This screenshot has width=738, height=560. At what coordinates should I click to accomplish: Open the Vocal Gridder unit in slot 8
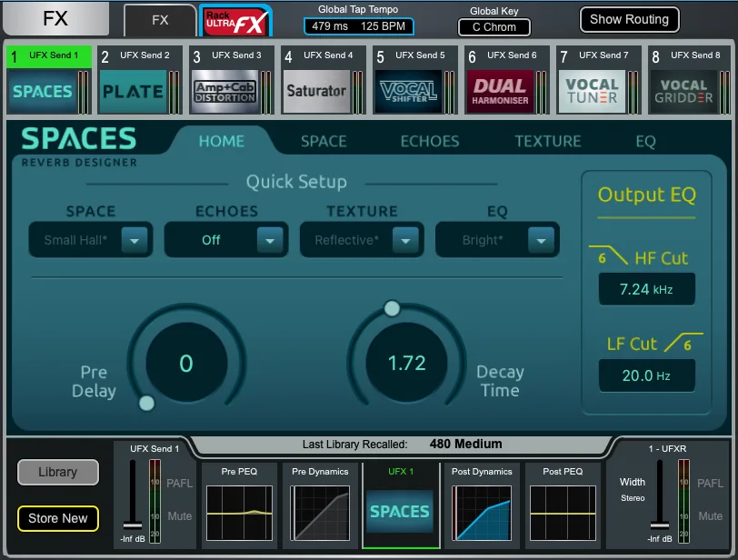(683, 91)
